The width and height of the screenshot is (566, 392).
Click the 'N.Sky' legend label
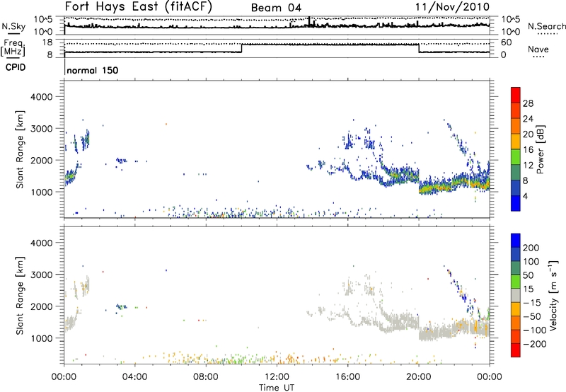pos(13,26)
